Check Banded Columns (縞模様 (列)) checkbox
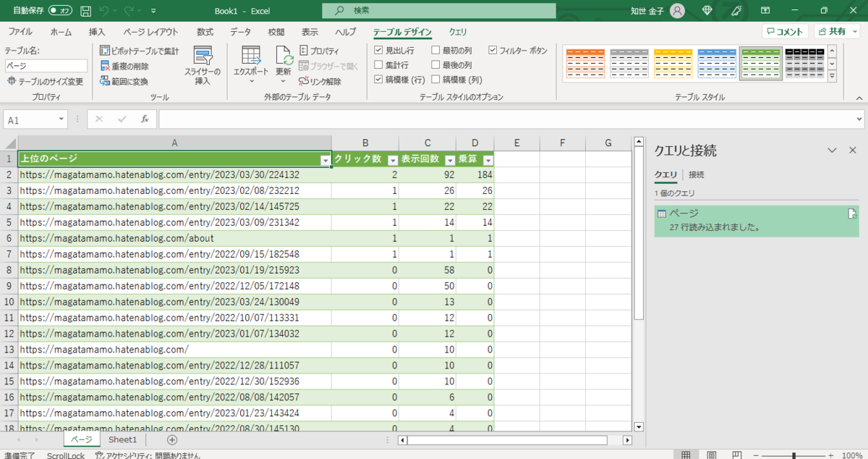The width and height of the screenshot is (868, 459). point(435,80)
